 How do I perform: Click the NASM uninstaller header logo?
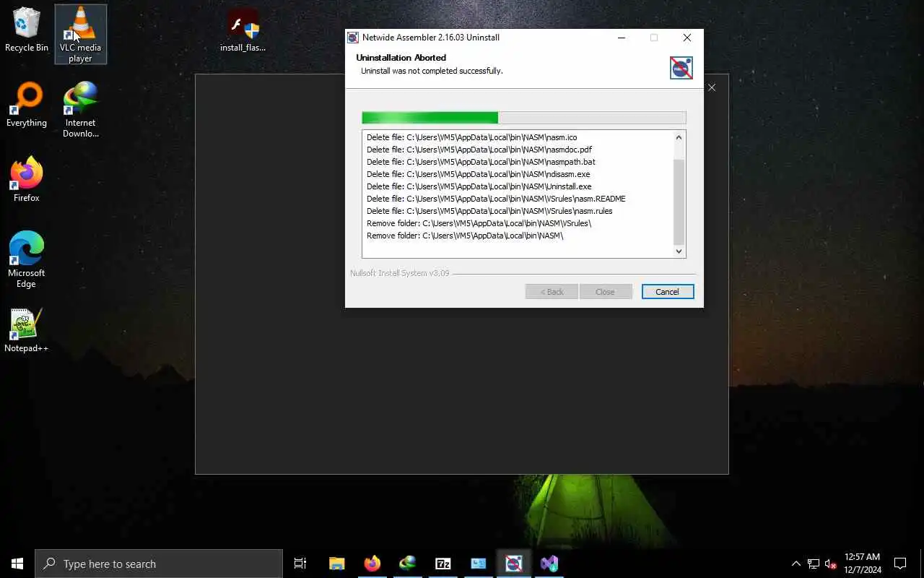pyautogui.click(x=681, y=68)
